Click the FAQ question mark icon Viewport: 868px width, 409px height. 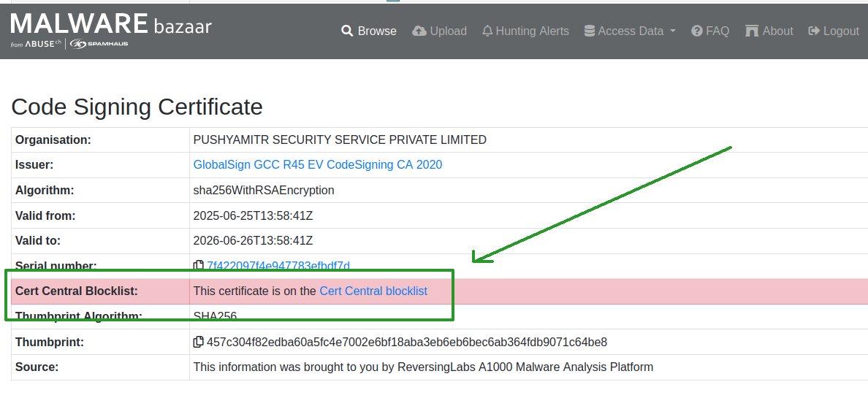point(697,31)
